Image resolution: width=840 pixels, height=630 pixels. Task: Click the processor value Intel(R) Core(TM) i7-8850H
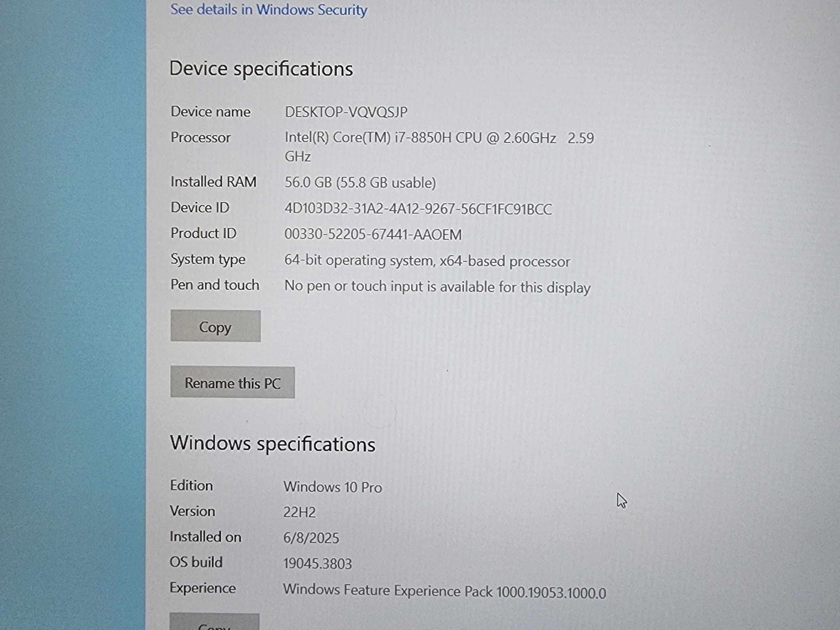(x=439, y=146)
